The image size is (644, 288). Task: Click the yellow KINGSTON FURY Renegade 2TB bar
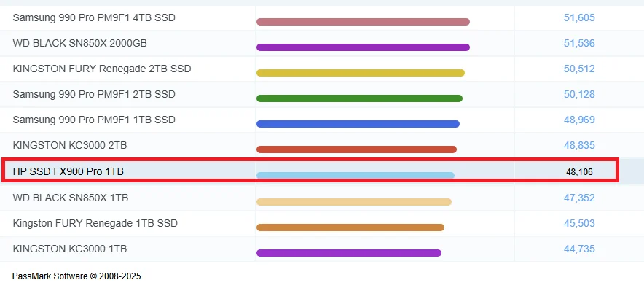point(360,73)
